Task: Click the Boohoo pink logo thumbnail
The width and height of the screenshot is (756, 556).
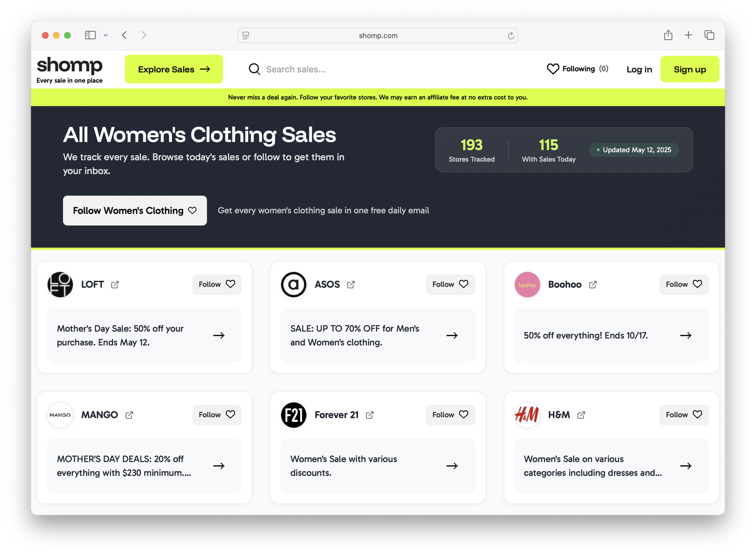Action: coord(527,285)
